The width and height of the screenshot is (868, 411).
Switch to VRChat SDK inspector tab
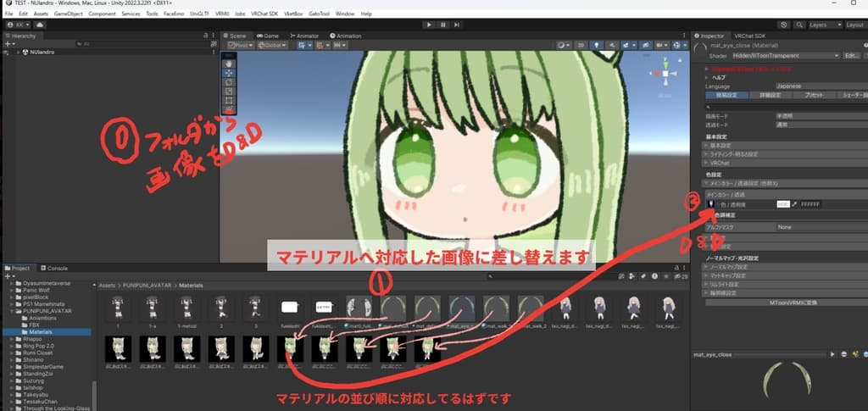[748, 36]
